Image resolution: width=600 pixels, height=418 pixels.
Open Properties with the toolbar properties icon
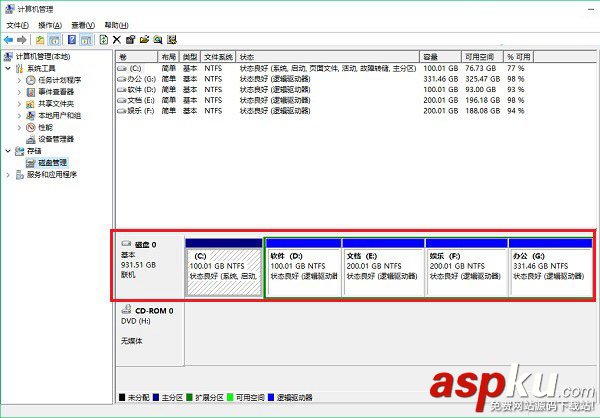(x=130, y=39)
